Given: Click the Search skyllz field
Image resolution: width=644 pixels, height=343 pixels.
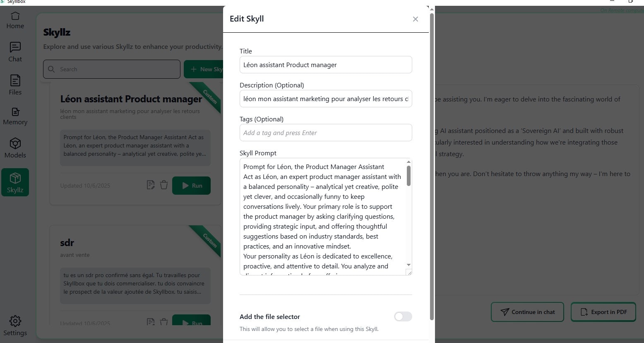Looking at the screenshot, I should (x=112, y=69).
